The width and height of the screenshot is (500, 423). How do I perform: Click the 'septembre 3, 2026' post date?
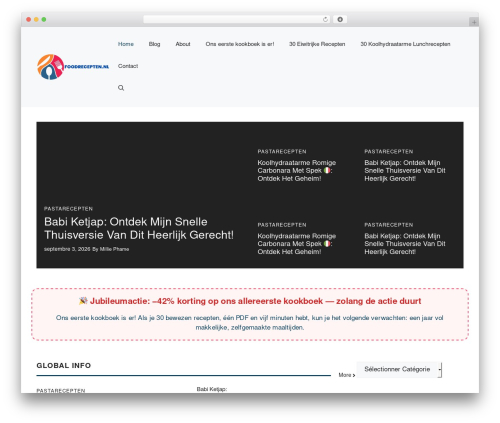[67, 249]
